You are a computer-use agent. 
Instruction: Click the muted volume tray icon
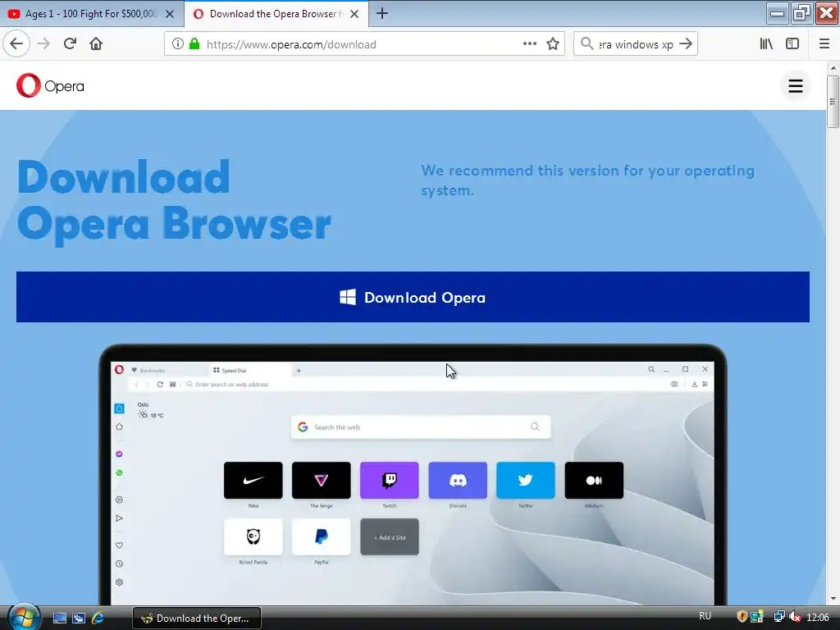click(795, 617)
